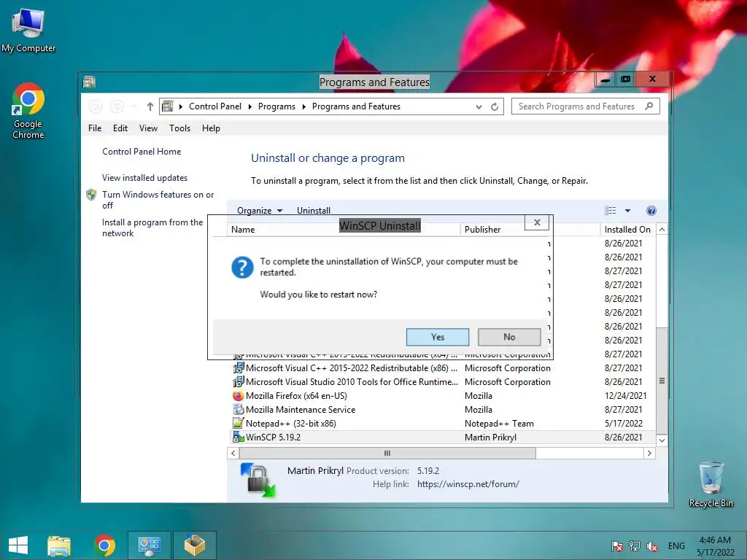Screen dimensions: 747x560
Task: Launch Google Chrome from the taskbar
Action: 104,545
